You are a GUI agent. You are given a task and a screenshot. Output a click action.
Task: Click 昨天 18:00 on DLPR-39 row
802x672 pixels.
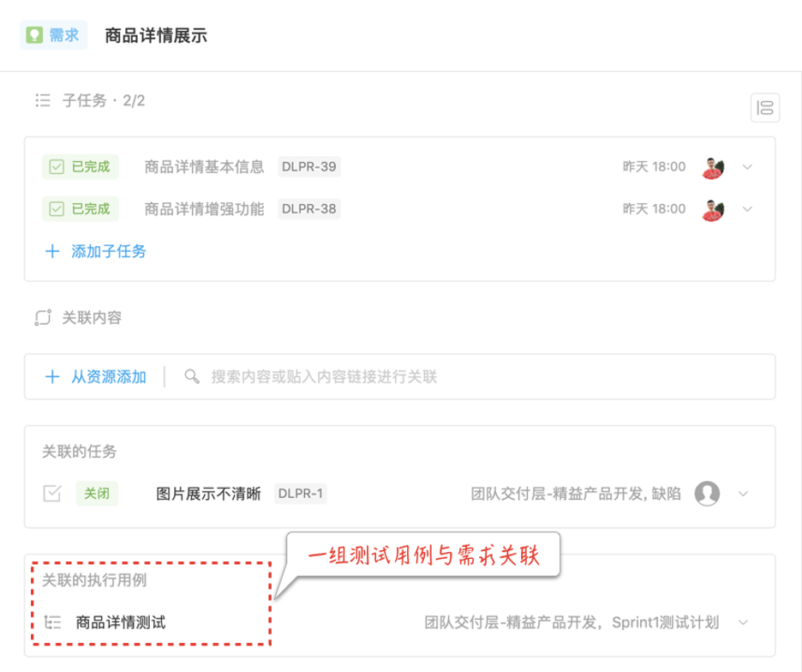(x=654, y=167)
